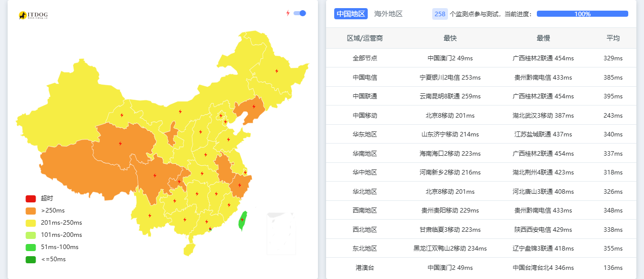Image resolution: width=644 pixels, height=279 pixels.
Task: Click the 平均 column header
Action: (x=613, y=38)
